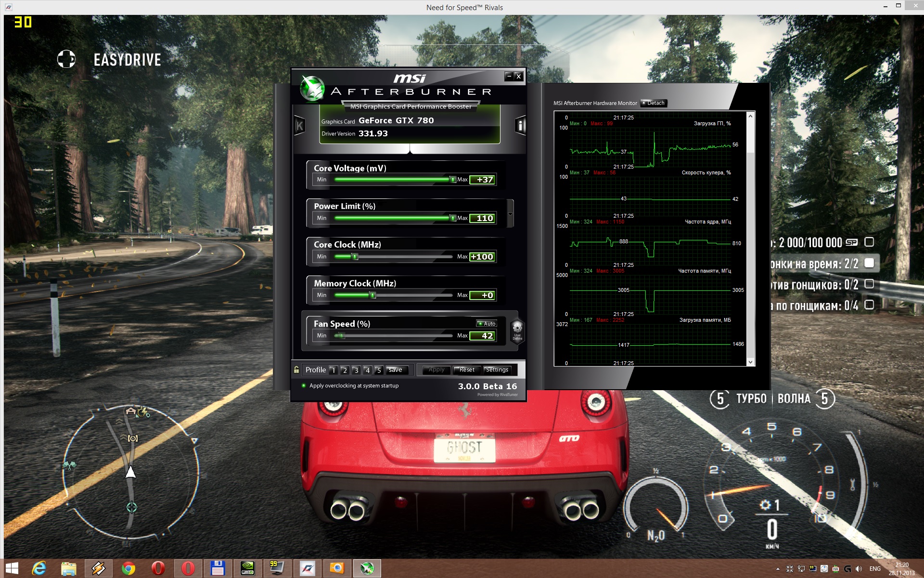924x578 pixels.
Task: Select profile slot 1
Action: [x=333, y=370]
